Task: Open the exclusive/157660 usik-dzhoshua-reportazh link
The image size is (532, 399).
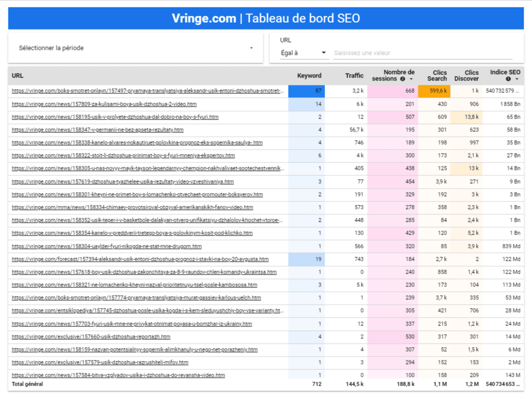Action: pyautogui.click(x=91, y=337)
